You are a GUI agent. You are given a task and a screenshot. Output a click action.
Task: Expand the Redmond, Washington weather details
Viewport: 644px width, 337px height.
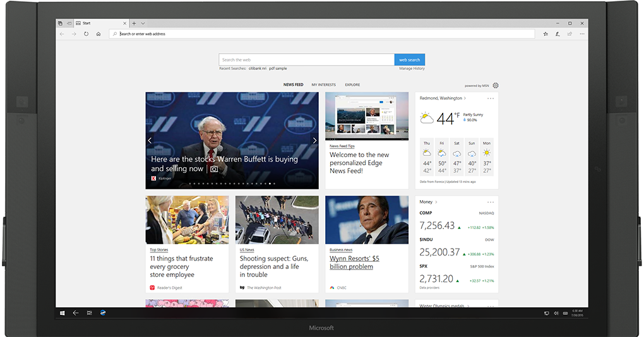465,98
